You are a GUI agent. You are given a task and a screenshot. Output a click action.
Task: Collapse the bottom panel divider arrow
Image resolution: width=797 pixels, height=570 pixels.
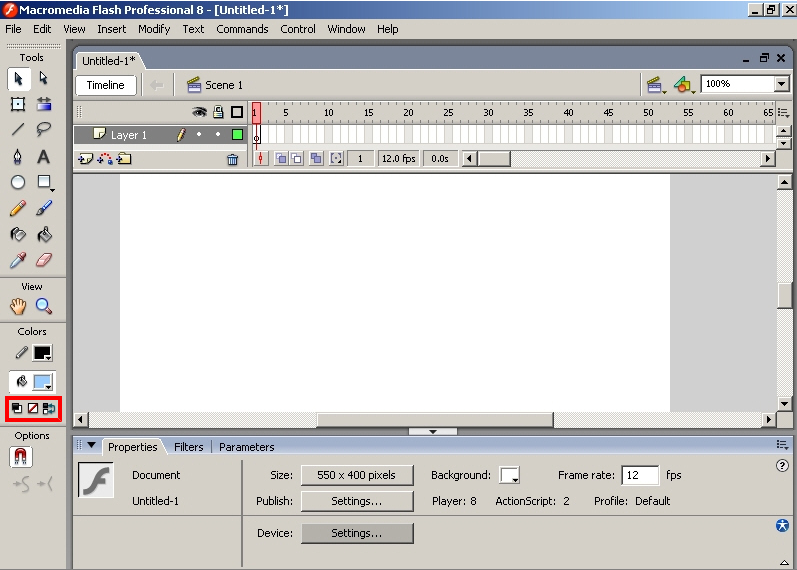433,431
